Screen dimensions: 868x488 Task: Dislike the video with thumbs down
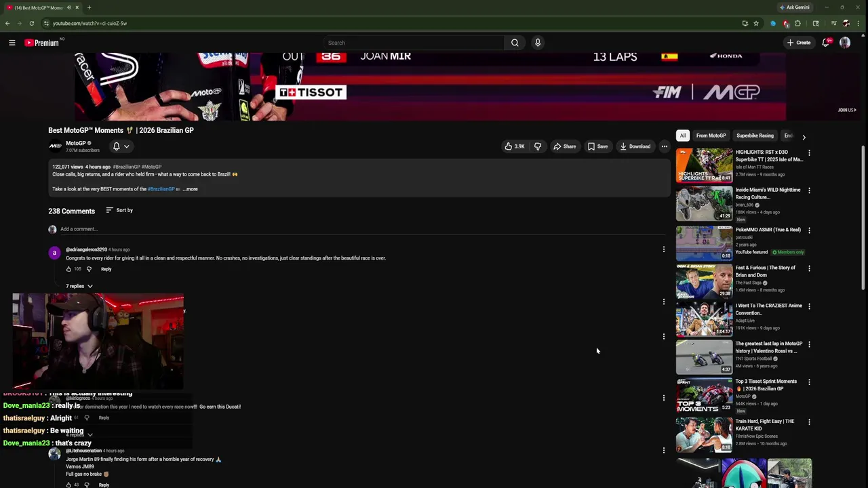(x=538, y=146)
